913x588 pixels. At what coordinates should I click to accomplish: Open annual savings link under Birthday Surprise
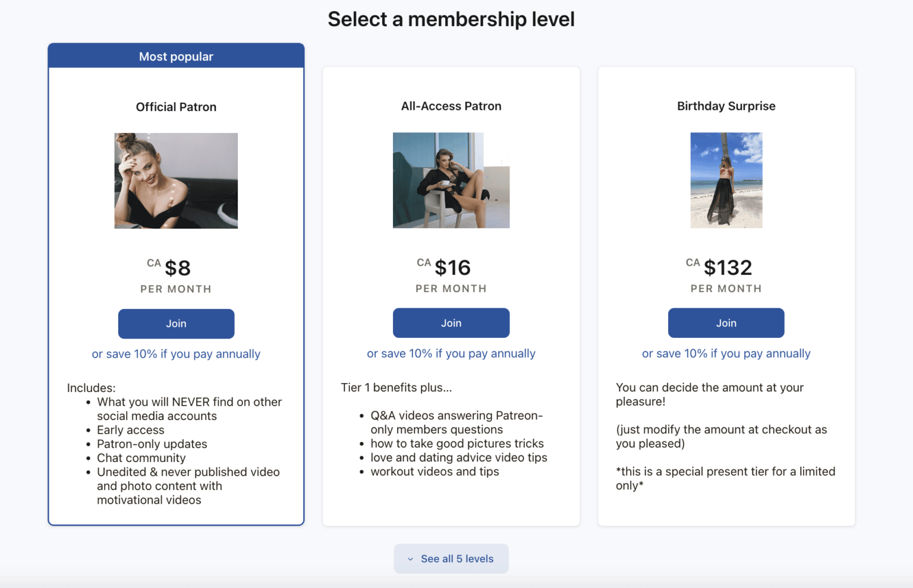(725, 353)
